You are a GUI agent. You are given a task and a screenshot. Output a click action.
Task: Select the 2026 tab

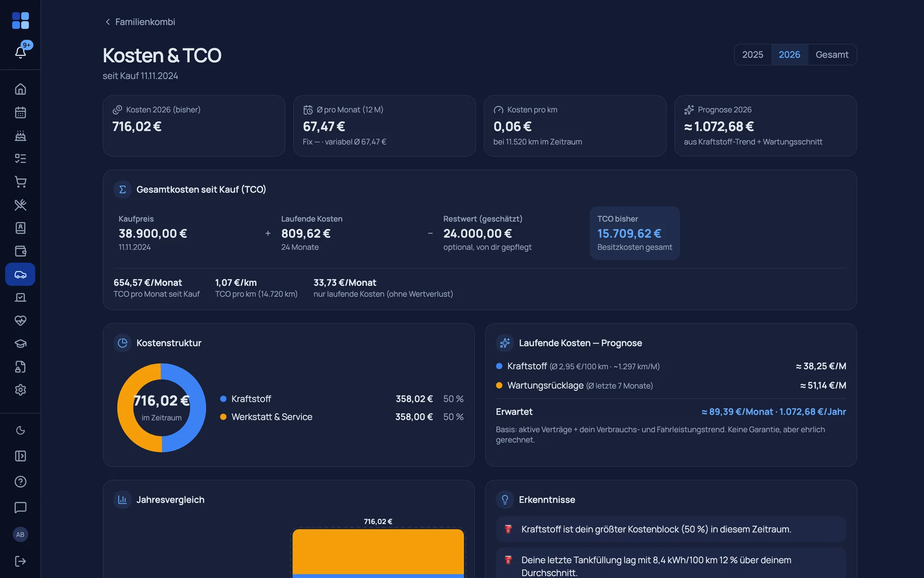[789, 55]
